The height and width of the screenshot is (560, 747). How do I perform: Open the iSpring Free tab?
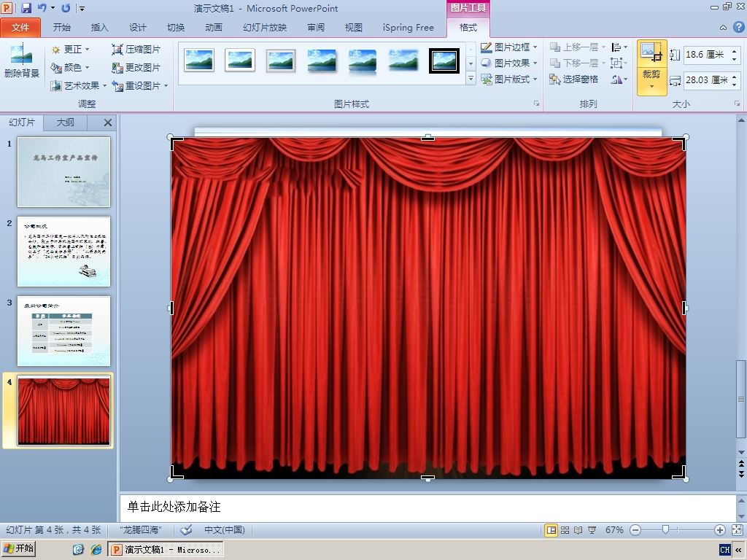(x=409, y=28)
